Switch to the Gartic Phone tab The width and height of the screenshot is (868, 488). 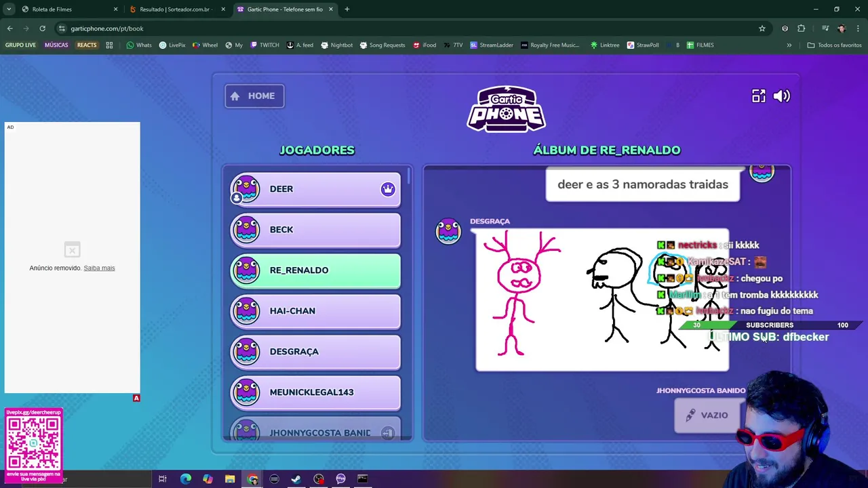tap(285, 9)
